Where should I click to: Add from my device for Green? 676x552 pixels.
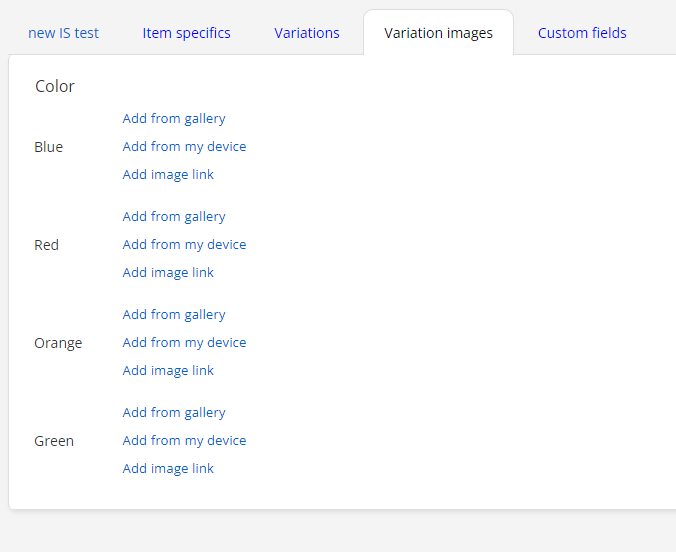tap(184, 440)
